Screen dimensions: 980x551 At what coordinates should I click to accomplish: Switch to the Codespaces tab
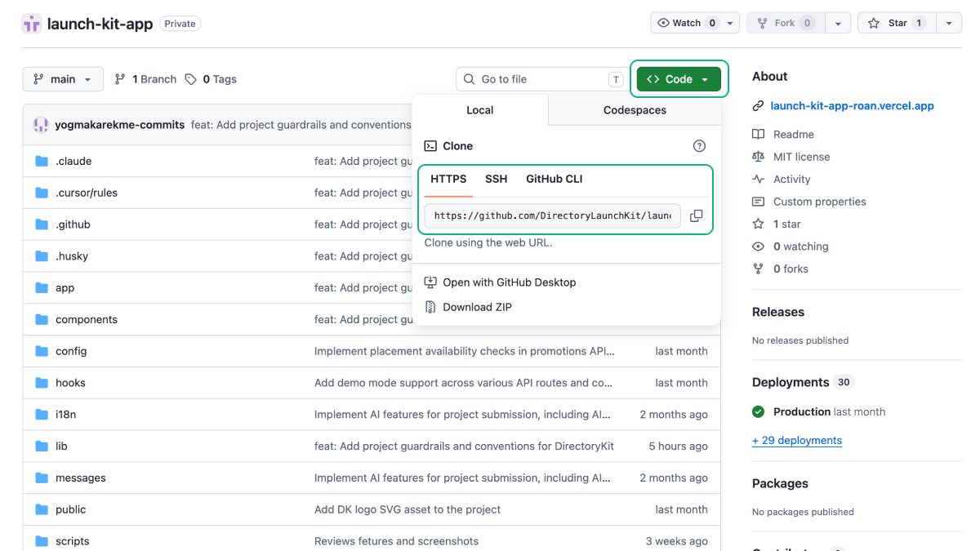coord(635,110)
